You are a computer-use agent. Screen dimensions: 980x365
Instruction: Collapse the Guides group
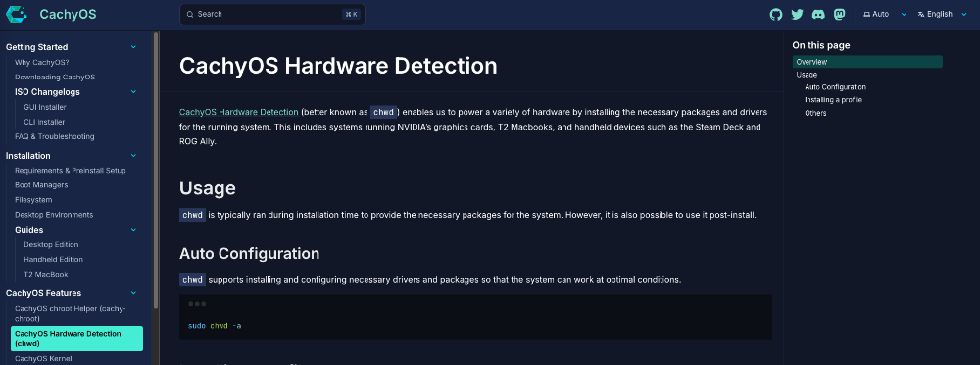point(133,230)
